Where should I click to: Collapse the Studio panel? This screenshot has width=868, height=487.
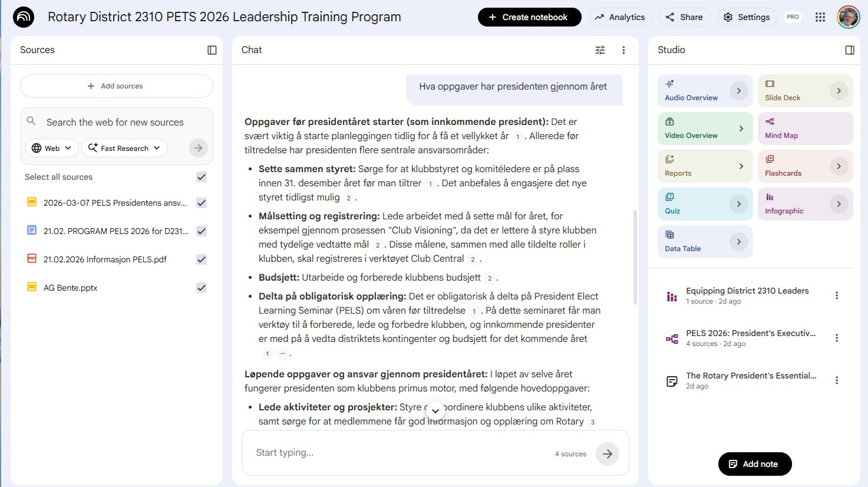click(x=850, y=50)
